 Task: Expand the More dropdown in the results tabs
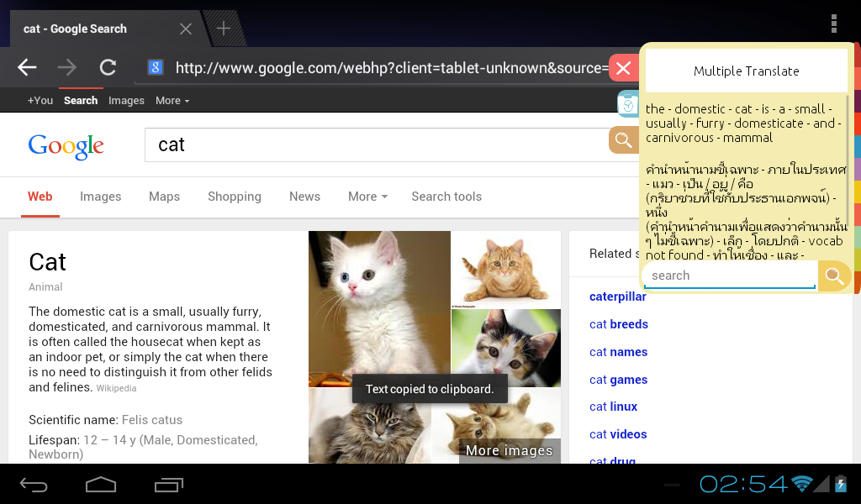pyautogui.click(x=368, y=197)
